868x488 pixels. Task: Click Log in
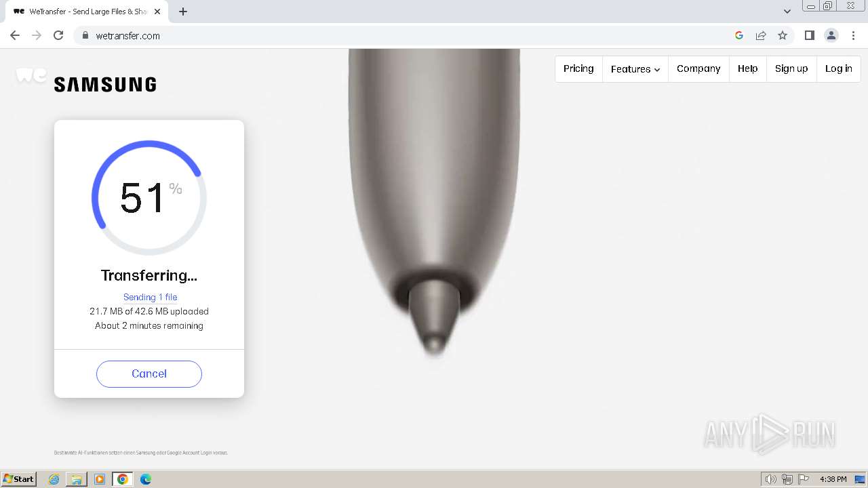coord(839,68)
